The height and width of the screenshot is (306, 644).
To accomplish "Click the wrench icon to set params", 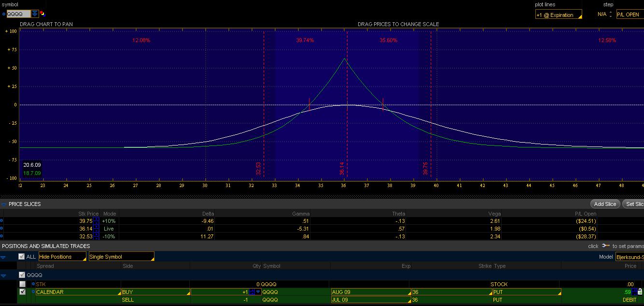I will pos(606,246).
